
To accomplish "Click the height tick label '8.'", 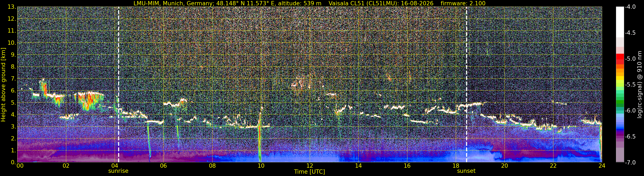I will pos(13,67).
